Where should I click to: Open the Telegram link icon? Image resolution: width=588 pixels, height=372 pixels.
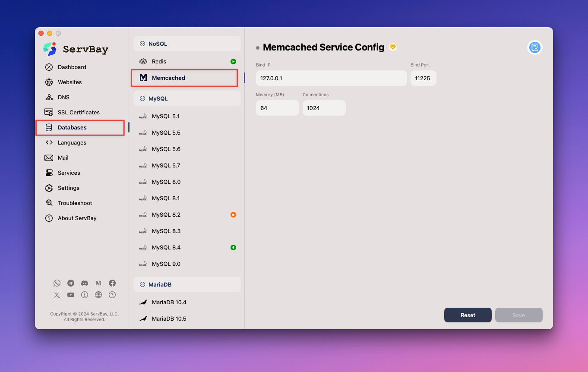pos(71,283)
